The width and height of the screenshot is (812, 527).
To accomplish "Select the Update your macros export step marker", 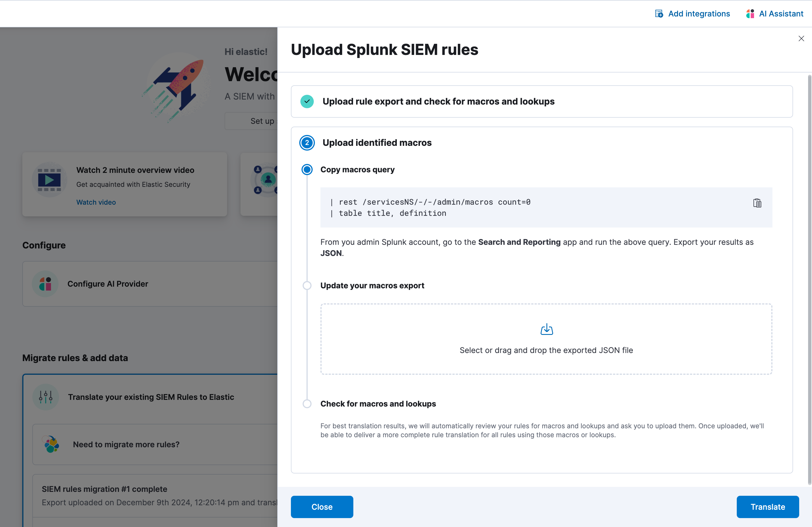I will tap(307, 285).
